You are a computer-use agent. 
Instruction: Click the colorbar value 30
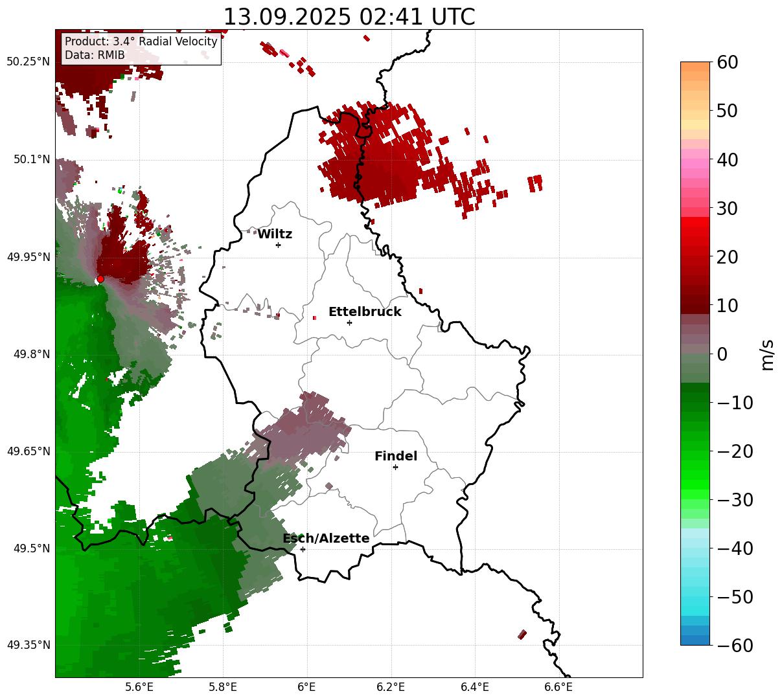[726, 209]
